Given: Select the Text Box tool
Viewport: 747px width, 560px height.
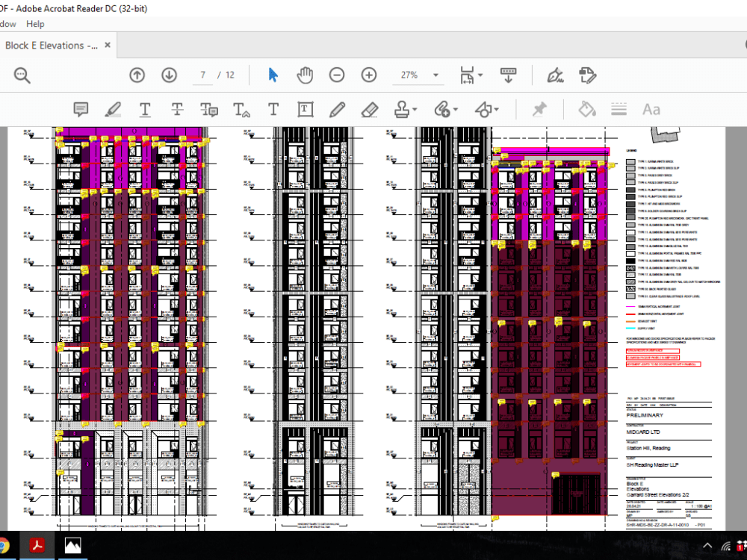Looking at the screenshot, I should tap(306, 110).
